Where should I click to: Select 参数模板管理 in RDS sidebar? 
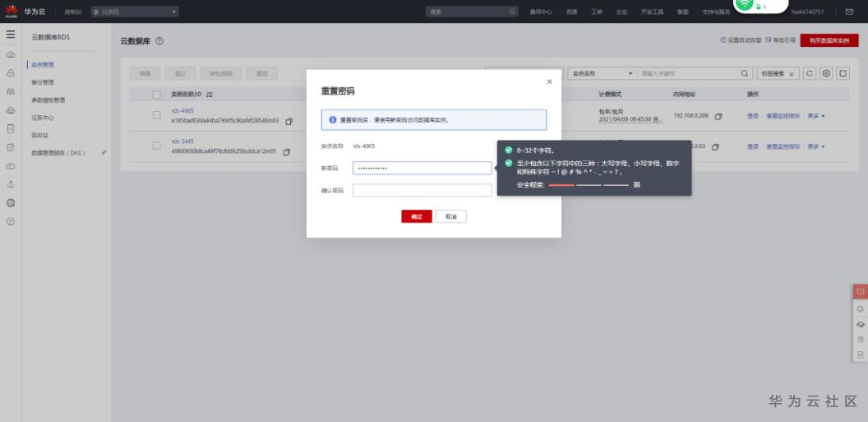click(48, 100)
